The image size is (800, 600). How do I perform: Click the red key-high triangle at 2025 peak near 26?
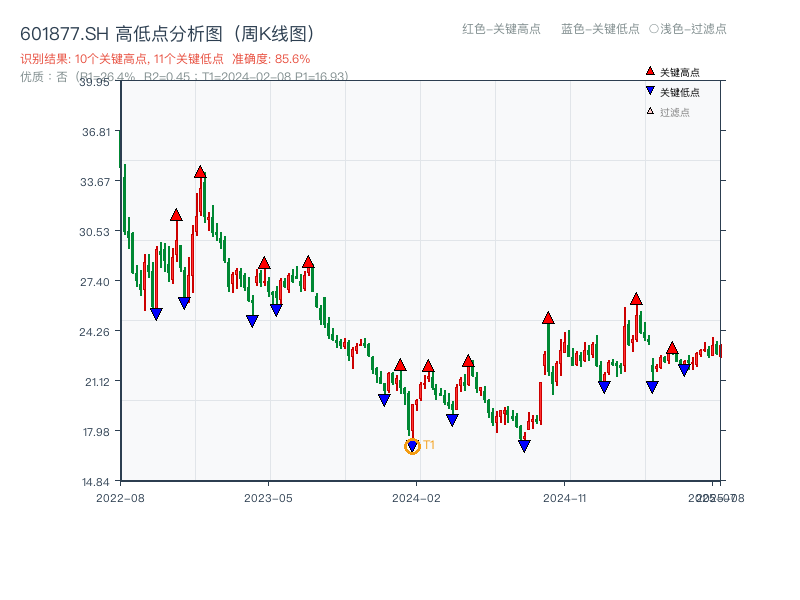point(636,299)
